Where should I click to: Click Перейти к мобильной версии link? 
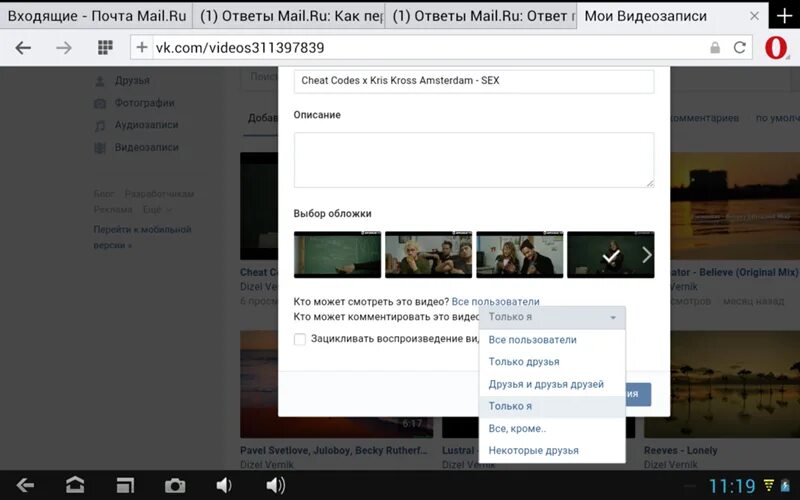(x=142, y=237)
